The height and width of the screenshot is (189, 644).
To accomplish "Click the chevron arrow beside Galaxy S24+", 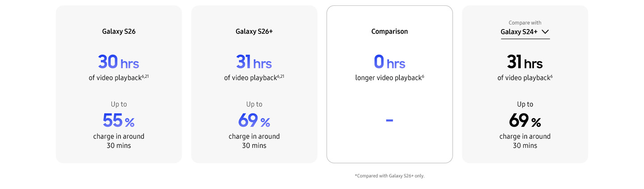I will click(x=545, y=32).
